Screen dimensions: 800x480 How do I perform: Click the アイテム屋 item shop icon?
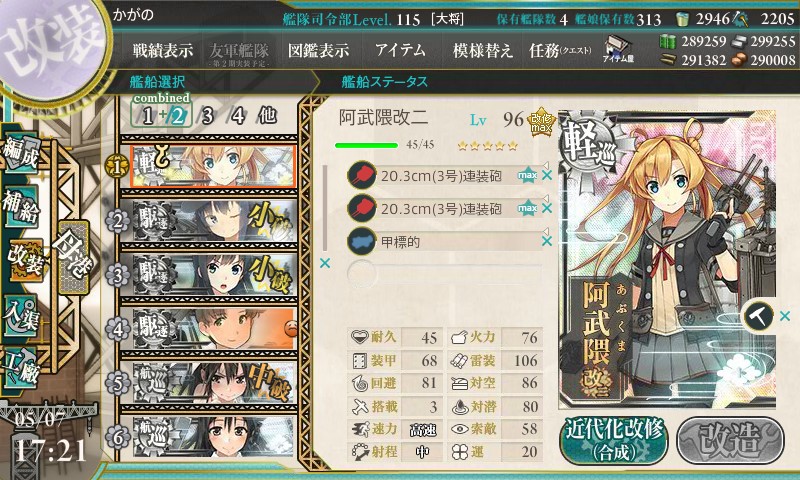(618, 49)
